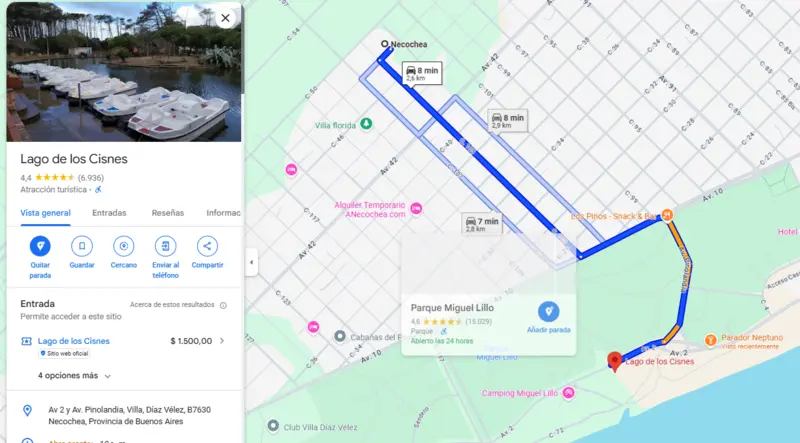The image size is (800, 443).
Task: Open the info icon beside Acerca de estos resultados
Action: (223, 305)
